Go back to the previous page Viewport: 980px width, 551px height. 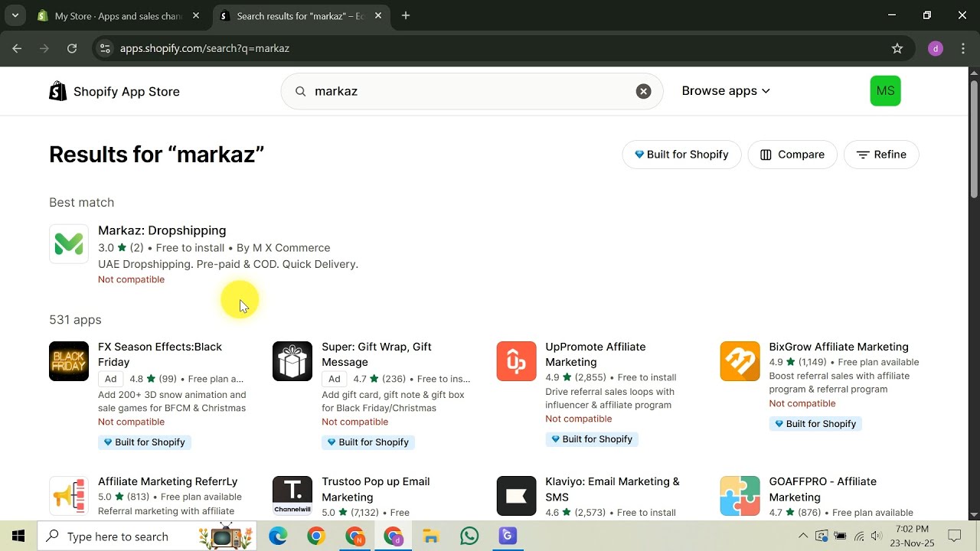(x=17, y=48)
